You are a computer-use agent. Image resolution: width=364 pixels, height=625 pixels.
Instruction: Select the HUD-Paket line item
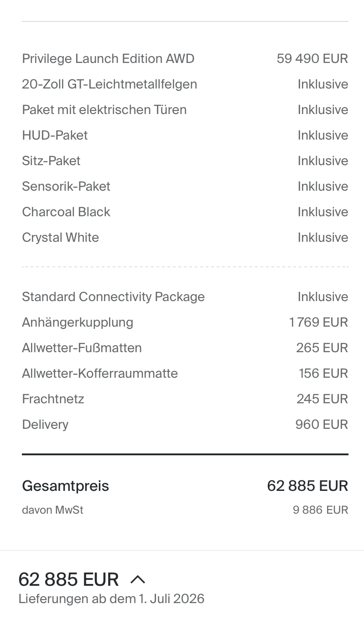[x=55, y=135]
